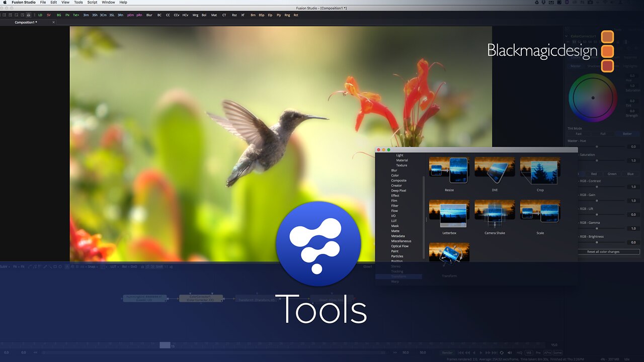The width and height of the screenshot is (644, 362).
Task: Open the Apple menu
Action: tap(5, 3)
